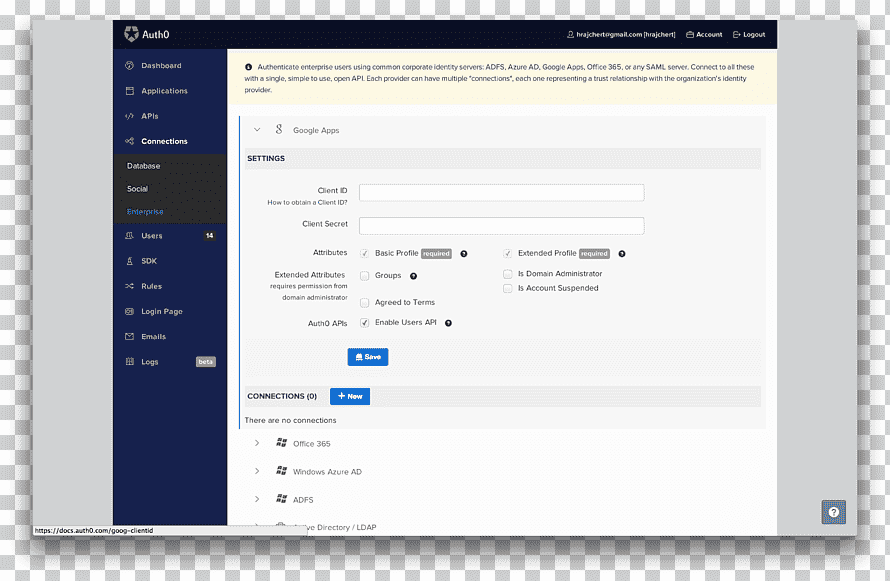Click help icon beside Enable Users API
This screenshot has width=890, height=581.
click(x=448, y=323)
